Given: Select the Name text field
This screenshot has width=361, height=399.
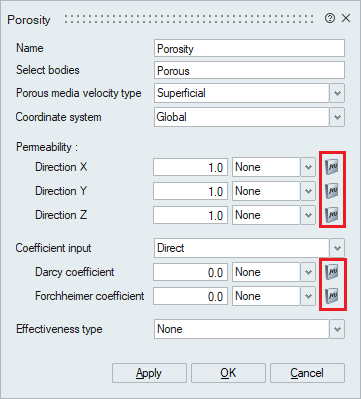Looking at the screenshot, I should coord(249,48).
